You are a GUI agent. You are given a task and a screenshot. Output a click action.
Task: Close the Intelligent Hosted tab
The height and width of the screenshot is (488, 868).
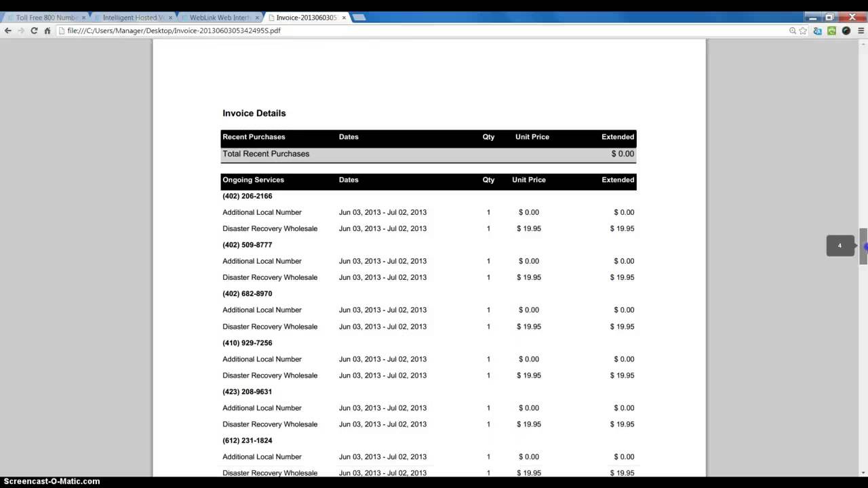[x=170, y=18]
